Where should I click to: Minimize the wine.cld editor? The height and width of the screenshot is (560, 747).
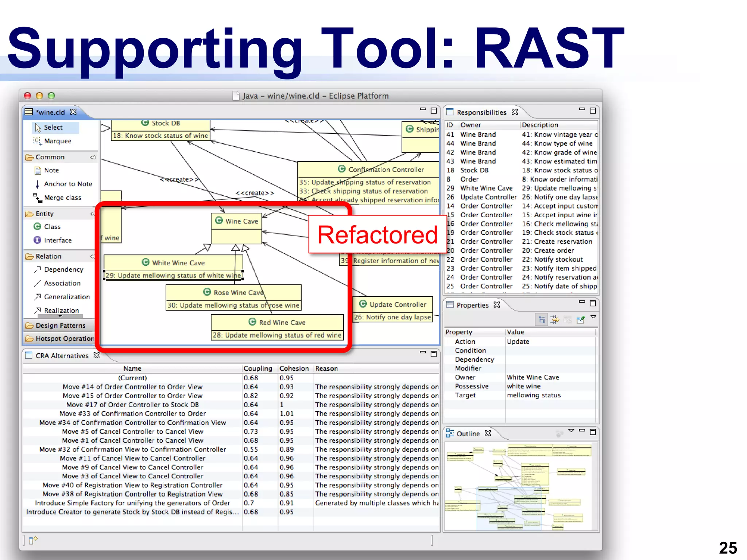point(423,109)
